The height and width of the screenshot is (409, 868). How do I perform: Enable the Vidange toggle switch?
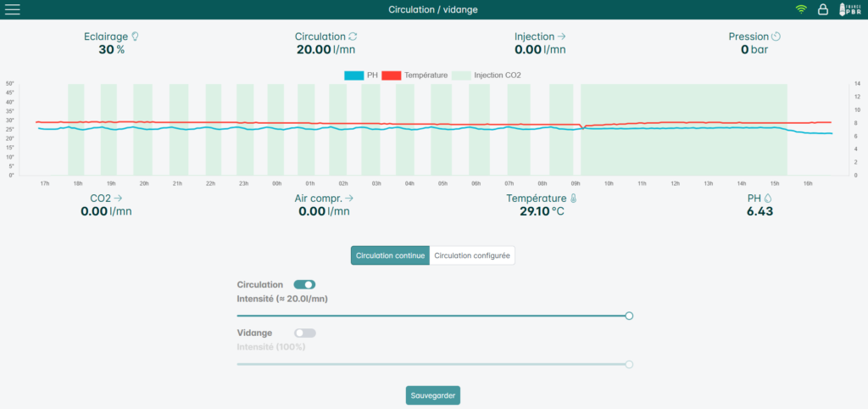[x=305, y=333]
